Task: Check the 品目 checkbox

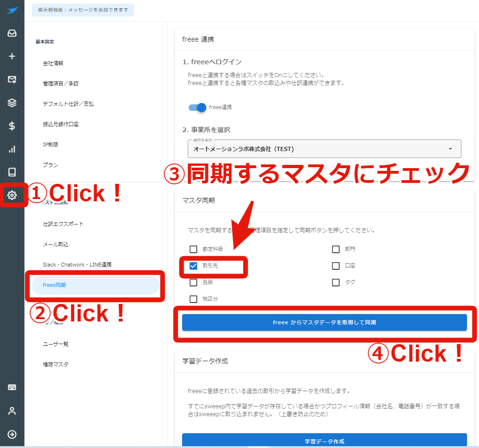Action: point(193,282)
